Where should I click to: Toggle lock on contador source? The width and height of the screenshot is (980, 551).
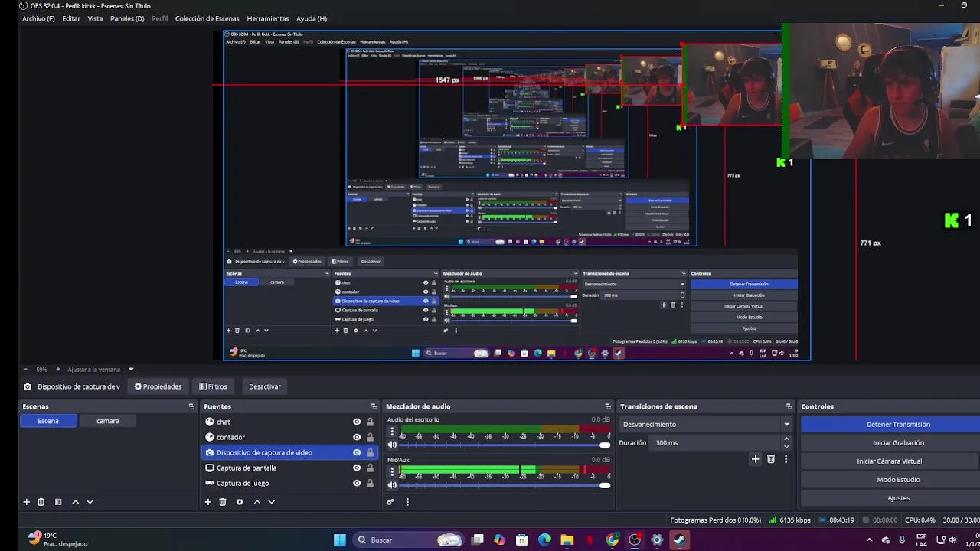point(371,437)
